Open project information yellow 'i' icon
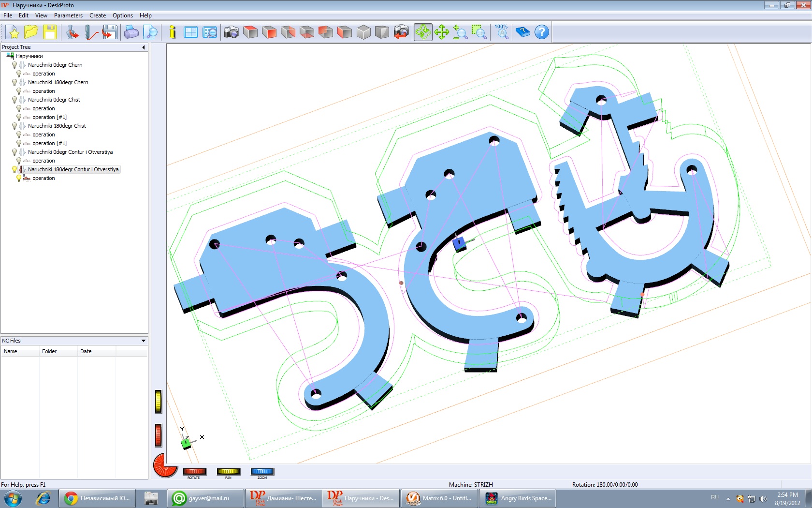This screenshot has width=812, height=508. [x=172, y=32]
